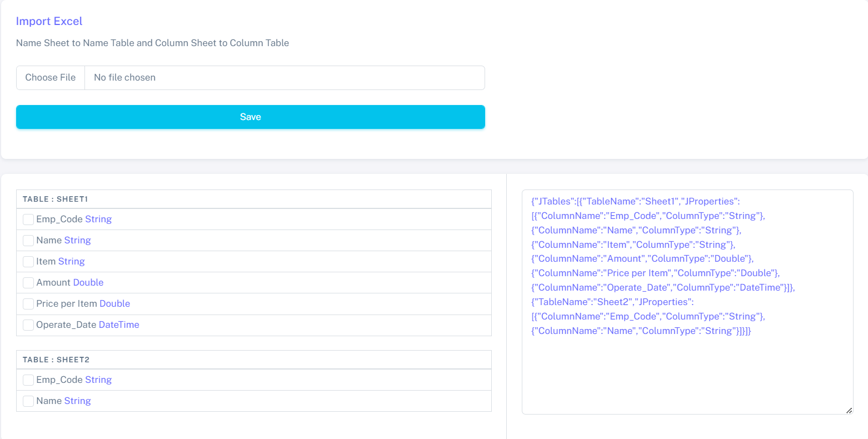Image resolution: width=868 pixels, height=439 pixels.
Task: Click the Choose File button
Action: pyautogui.click(x=51, y=78)
